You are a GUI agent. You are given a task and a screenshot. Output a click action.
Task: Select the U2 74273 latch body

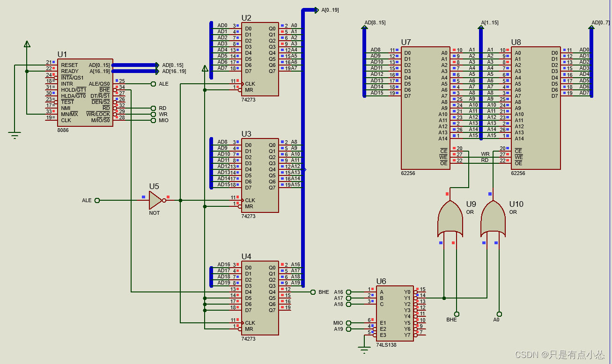click(260, 59)
